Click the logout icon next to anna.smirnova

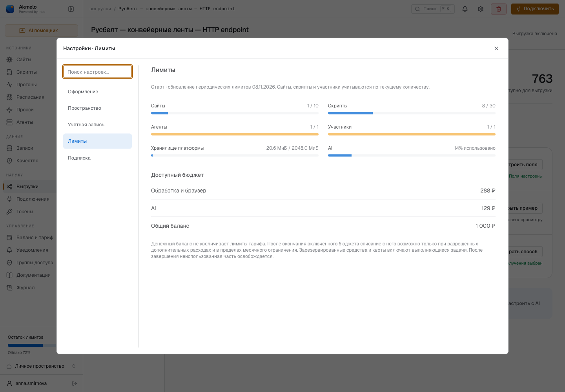pyautogui.click(x=75, y=383)
